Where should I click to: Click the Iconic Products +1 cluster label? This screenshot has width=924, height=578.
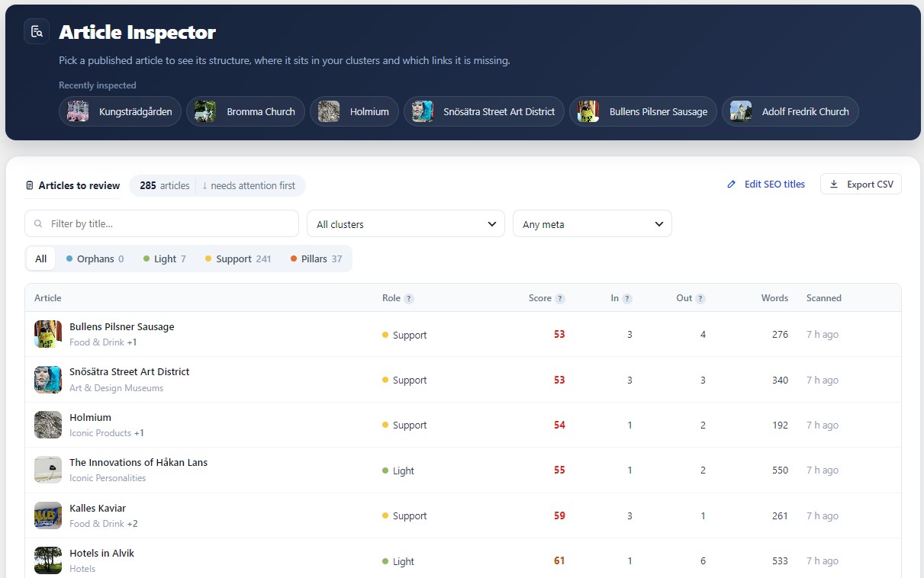(x=107, y=433)
